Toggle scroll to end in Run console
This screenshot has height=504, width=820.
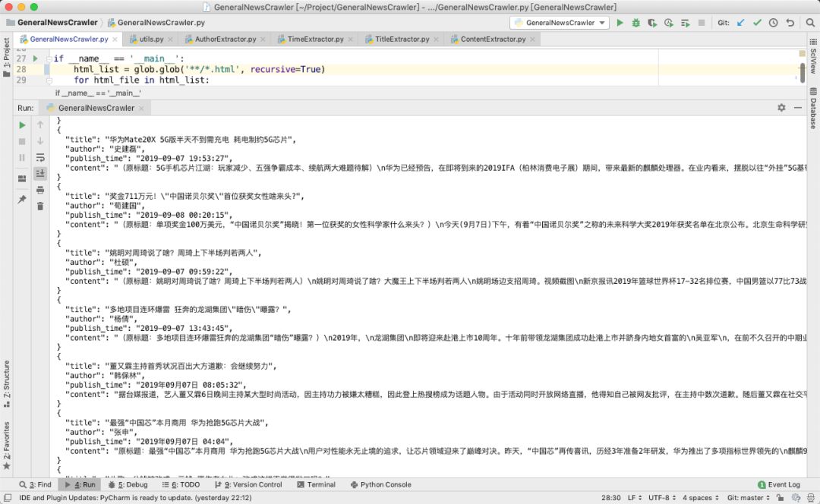[40, 174]
